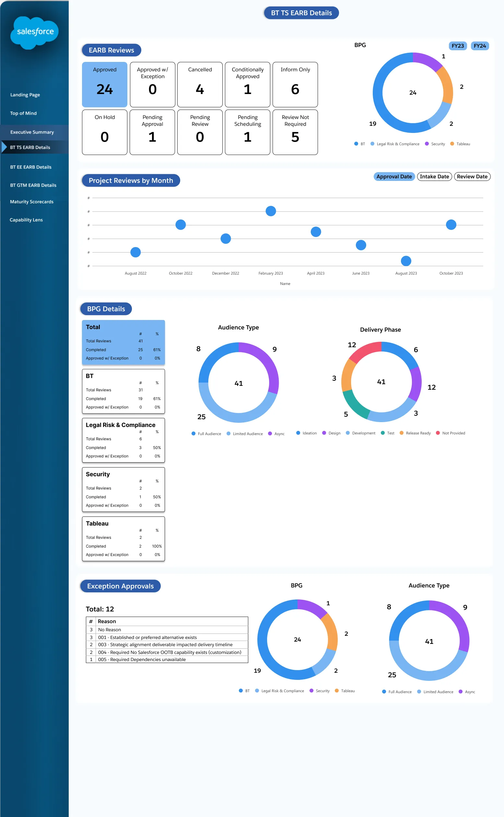504x817 pixels.
Task: Click the August 2023 data point
Action: click(x=406, y=261)
